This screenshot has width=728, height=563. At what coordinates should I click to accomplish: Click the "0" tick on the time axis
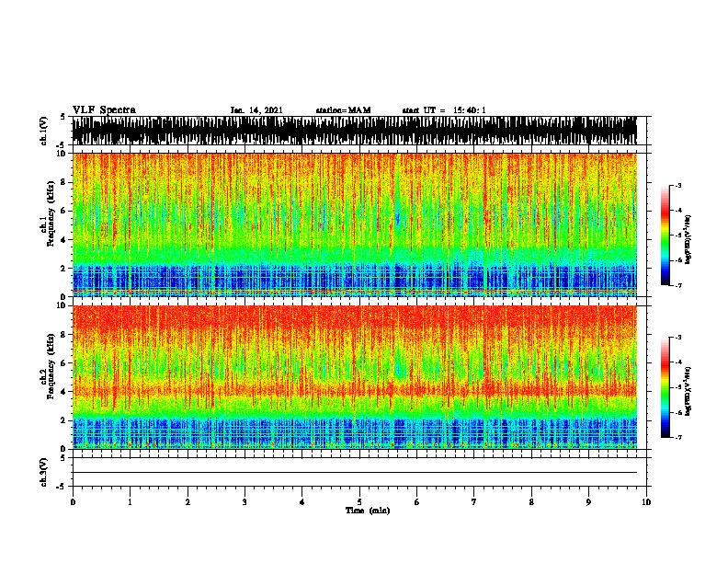point(73,502)
